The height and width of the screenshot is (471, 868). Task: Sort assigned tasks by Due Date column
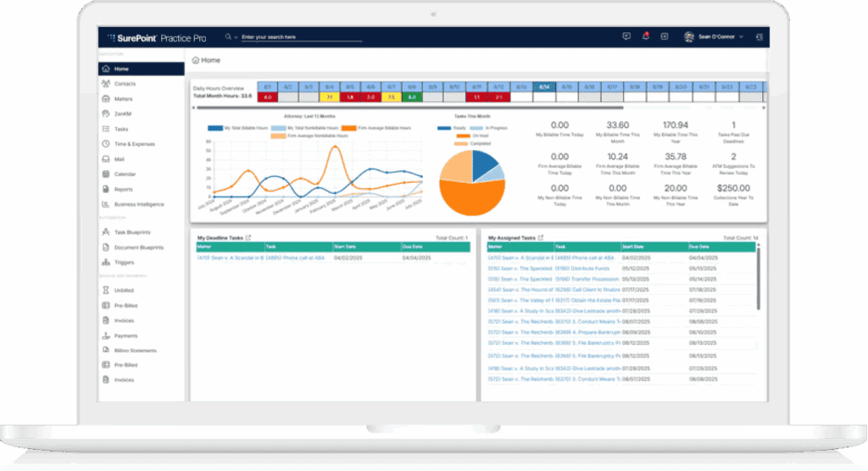pos(703,247)
